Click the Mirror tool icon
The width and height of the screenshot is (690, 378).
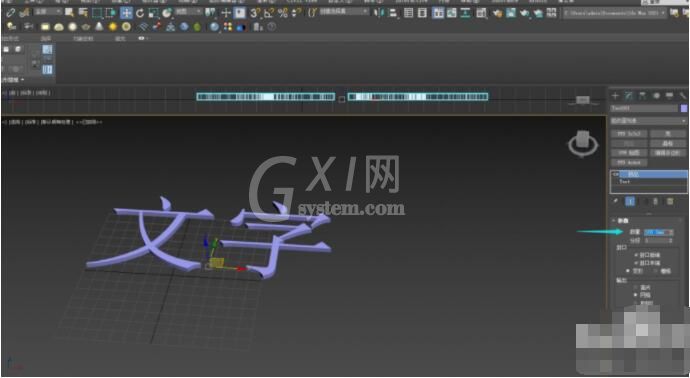coord(379,13)
